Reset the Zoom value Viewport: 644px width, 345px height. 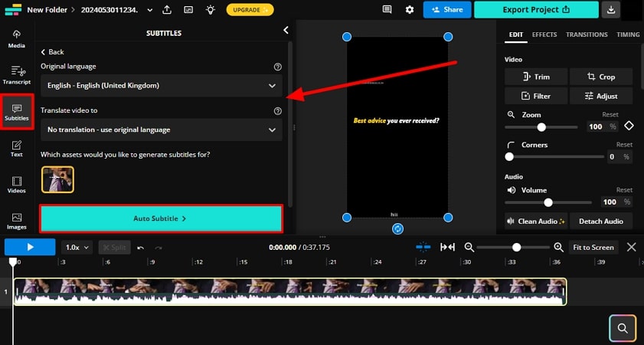pyautogui.click(x=610, y=114)
